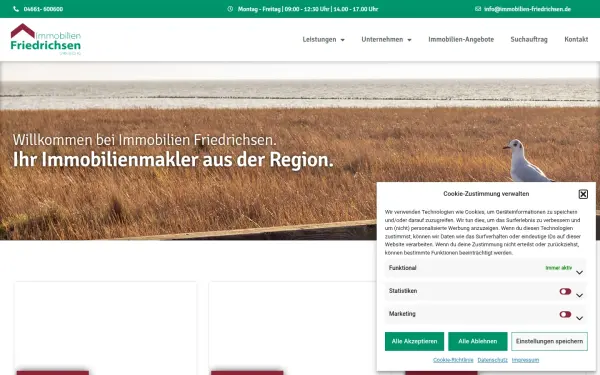The width and height of the screenshot is (600, 375).
Task: Click 'Willkommen bei Immobilien Friedrichsen.' text
Action: tap(144, 140)
